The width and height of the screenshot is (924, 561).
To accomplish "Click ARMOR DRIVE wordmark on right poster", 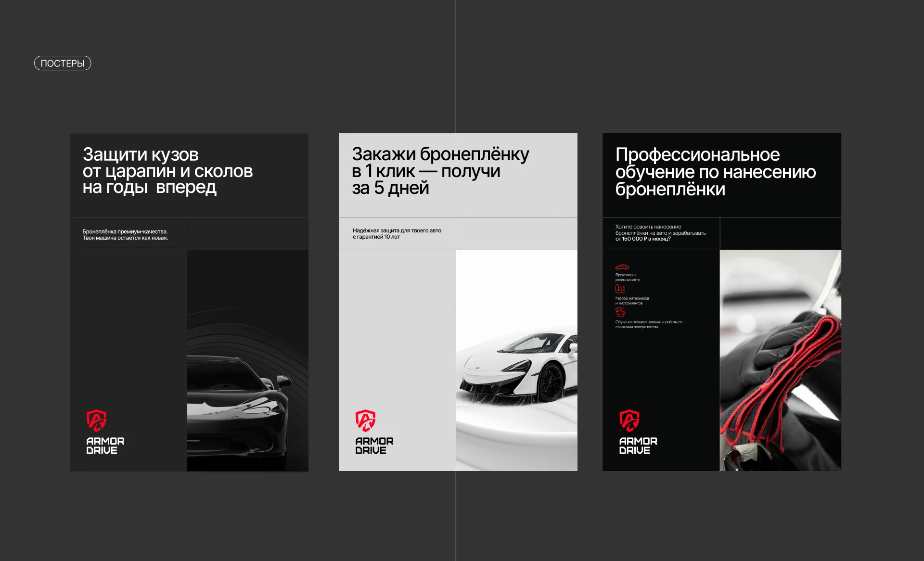I will pyautogui.click(x=638, y=446).
